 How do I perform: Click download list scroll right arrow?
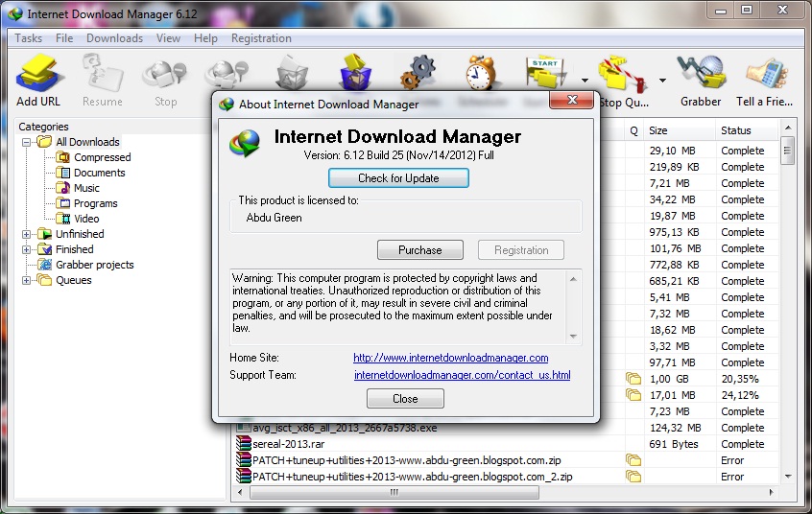tap(771, 492)
